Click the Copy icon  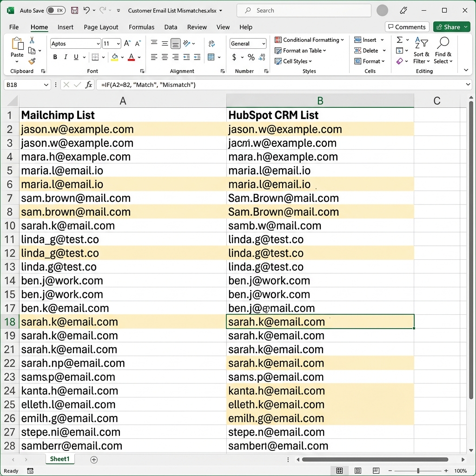coord(32,51)
